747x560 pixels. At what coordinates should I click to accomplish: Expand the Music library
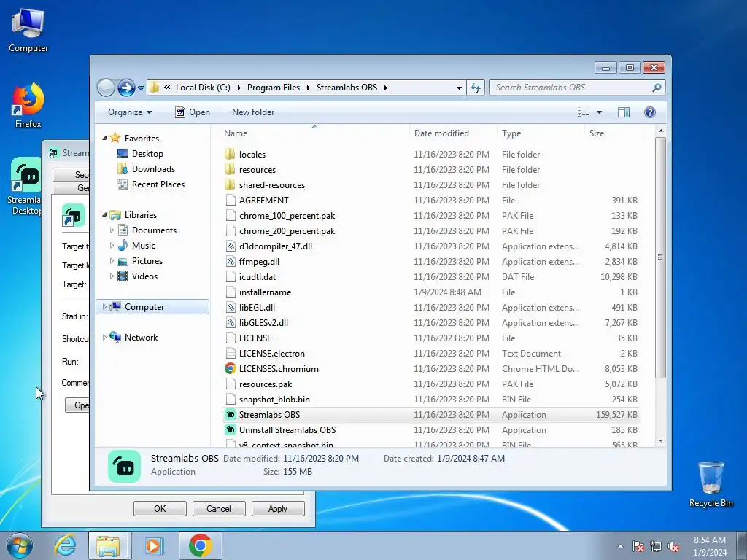112,246
